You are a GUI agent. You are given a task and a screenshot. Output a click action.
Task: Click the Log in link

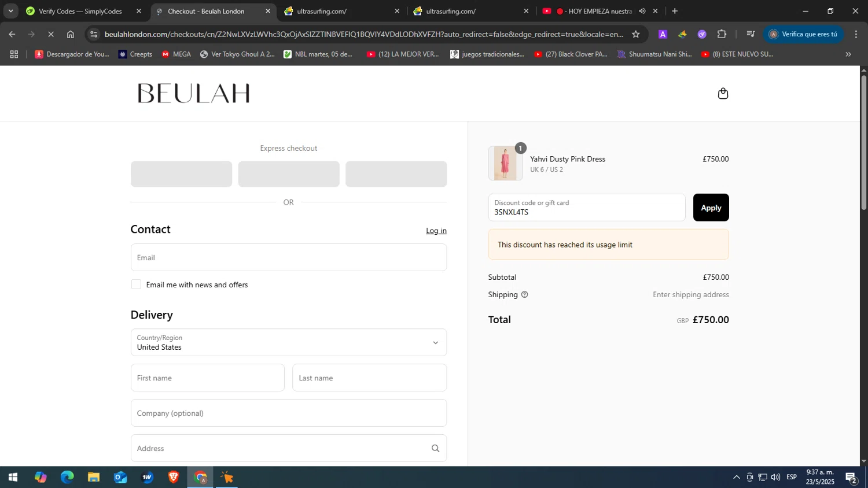[436, 231]
